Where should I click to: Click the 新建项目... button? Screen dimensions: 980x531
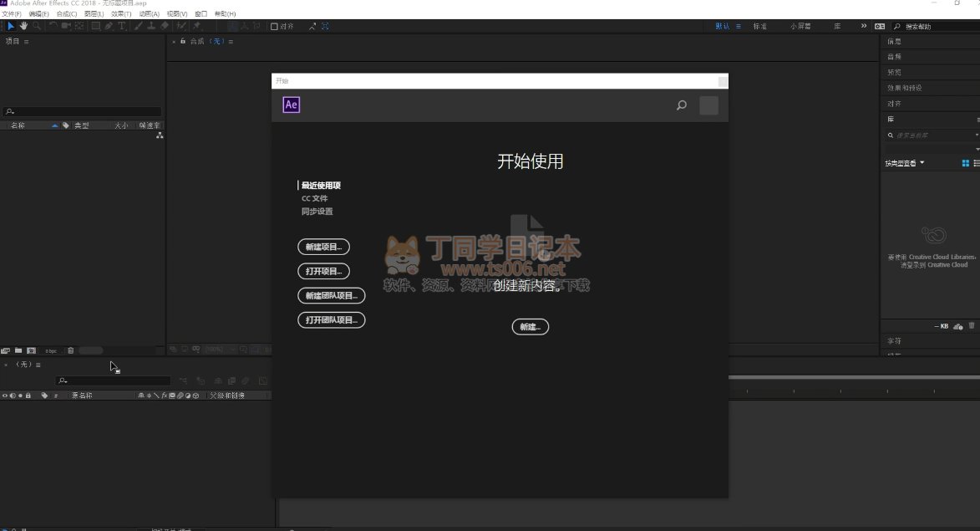(x=323, y=247)
